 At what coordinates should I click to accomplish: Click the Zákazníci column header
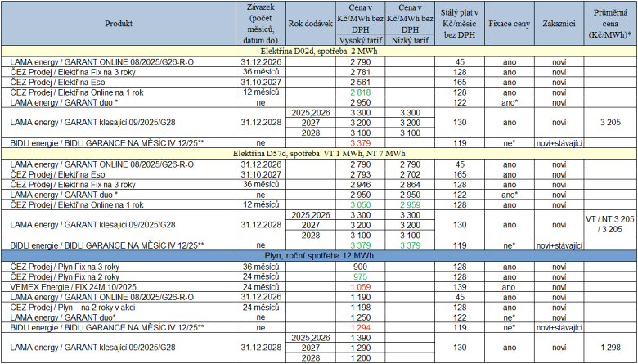559,25
